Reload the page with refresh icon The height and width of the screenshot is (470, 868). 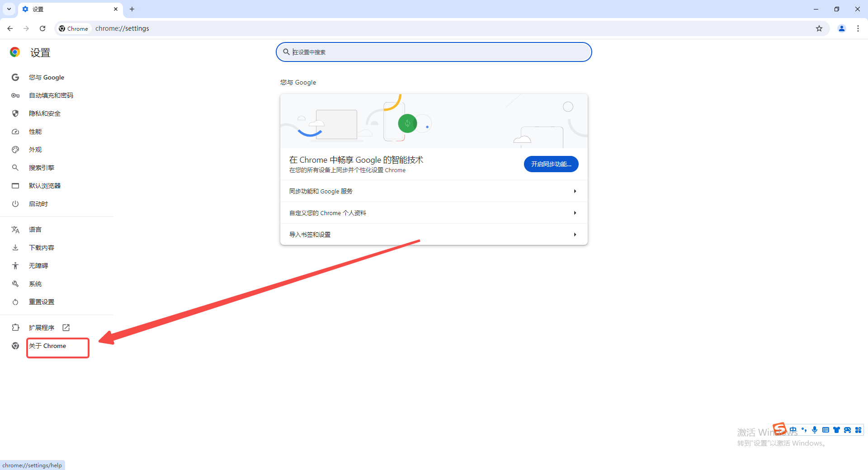42,28
